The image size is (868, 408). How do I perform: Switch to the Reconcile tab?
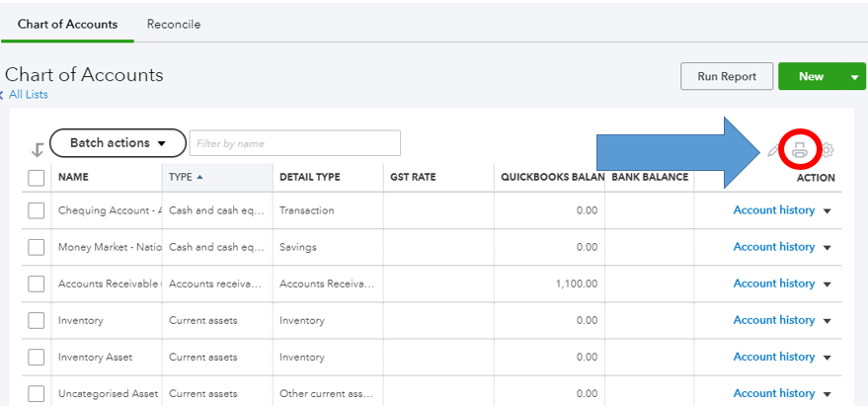tap(174, 24)
